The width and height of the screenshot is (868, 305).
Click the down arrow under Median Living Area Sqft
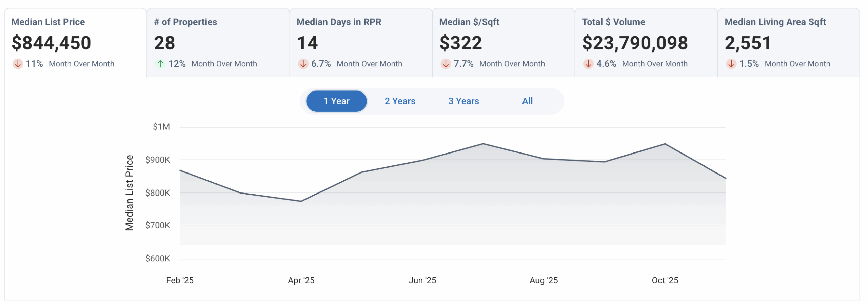coord(731,64)
